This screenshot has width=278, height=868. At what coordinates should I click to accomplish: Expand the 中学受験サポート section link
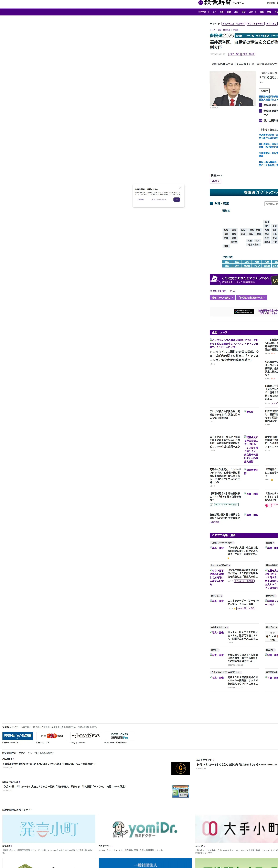219,627
